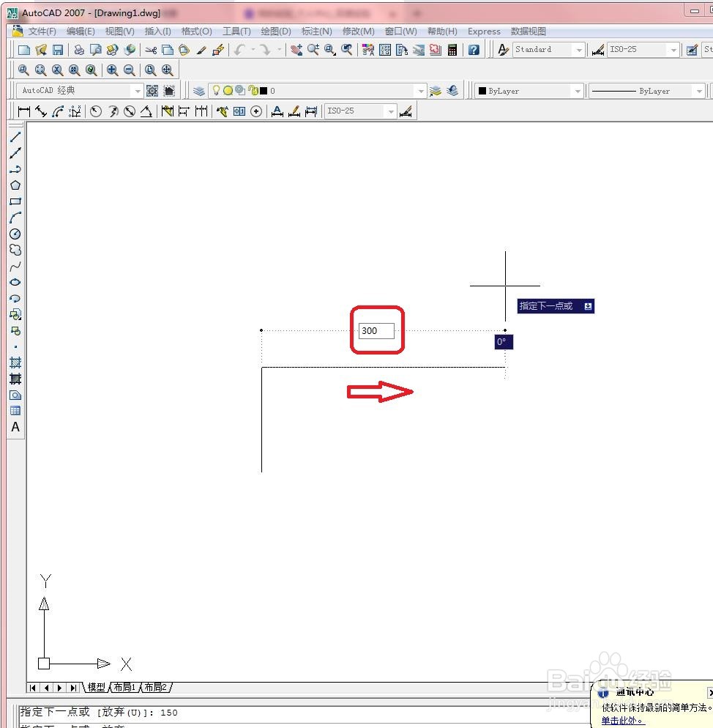Image resolution: width=713 pixels, height=728 pixels.
Task: Click the black ByLayer color square
Action: [x=482, y=91]
